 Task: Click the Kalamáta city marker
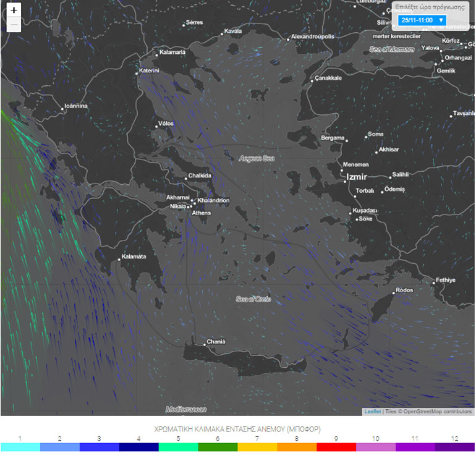pyautogui.click(x=120, y=258)
